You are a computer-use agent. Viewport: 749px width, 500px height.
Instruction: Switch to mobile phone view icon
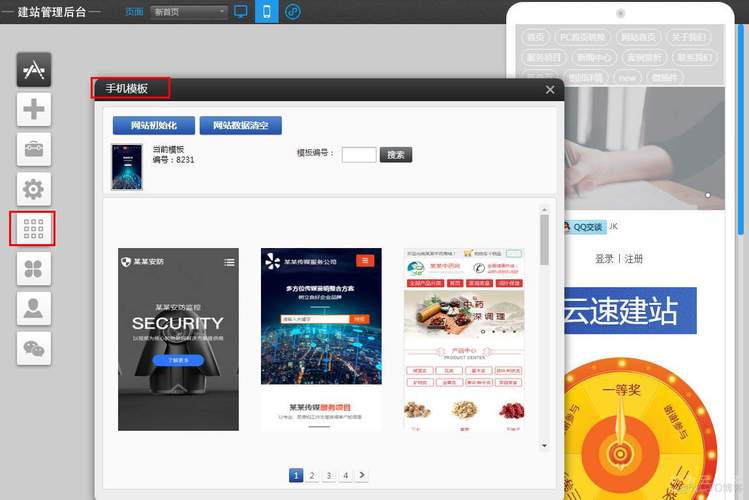267,11
